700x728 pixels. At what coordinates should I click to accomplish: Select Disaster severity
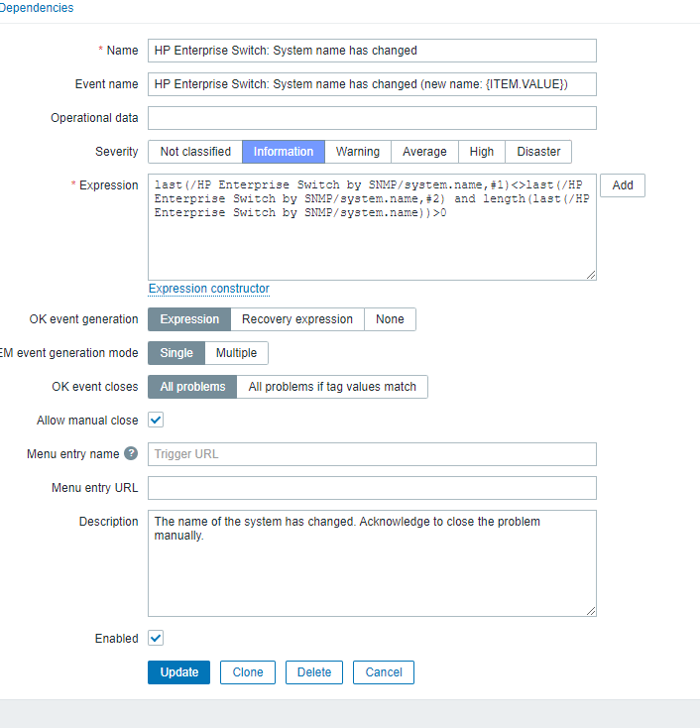(538, 152)
